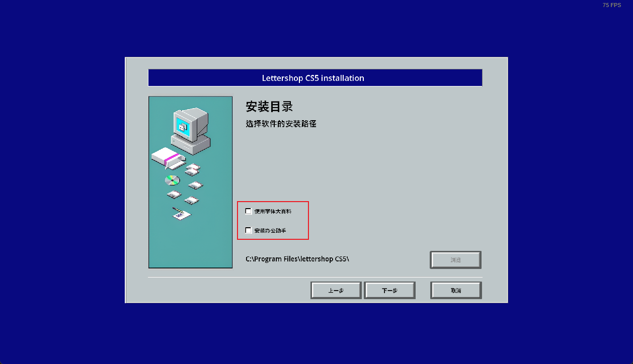Enable the 使用字体大百科 checkbox
This screenshot has width=633, height=364.
click(x=249, y=211)
